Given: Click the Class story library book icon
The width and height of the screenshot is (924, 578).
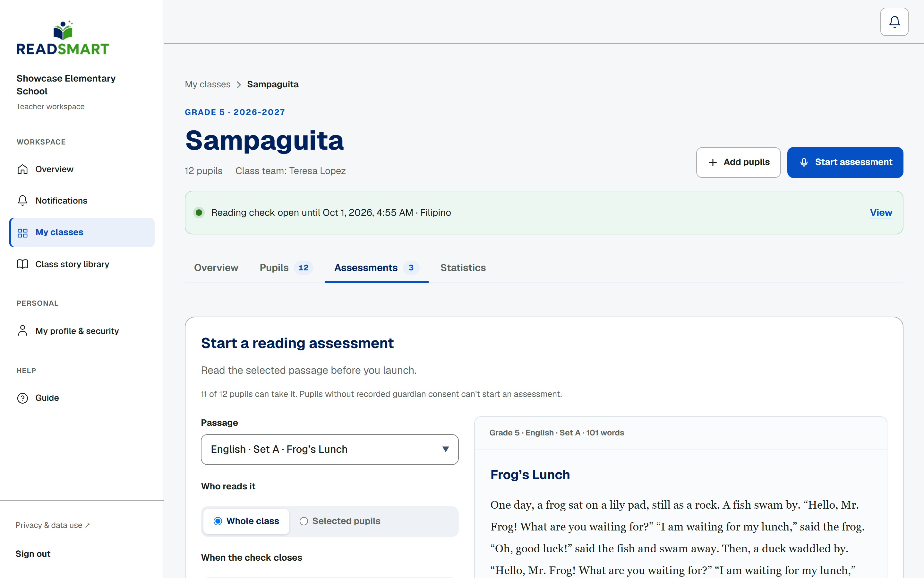Looking at the screenshot, I should tap(22, 264).
